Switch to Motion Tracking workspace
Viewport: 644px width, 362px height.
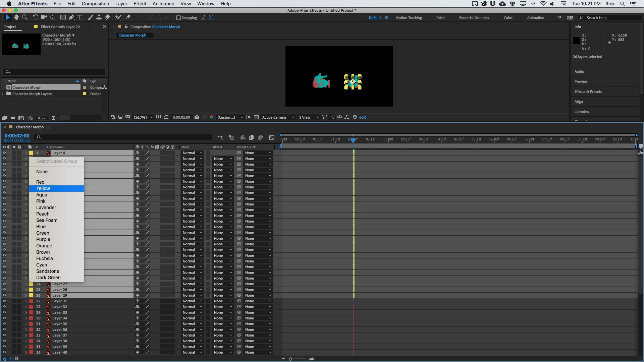[408, 18]
